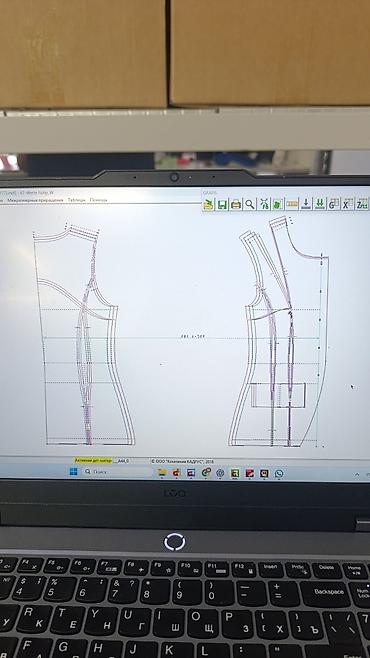370x658 pixels.
Task: Open the round settings-like taskbar icon
Action: (x=220, y=473)
